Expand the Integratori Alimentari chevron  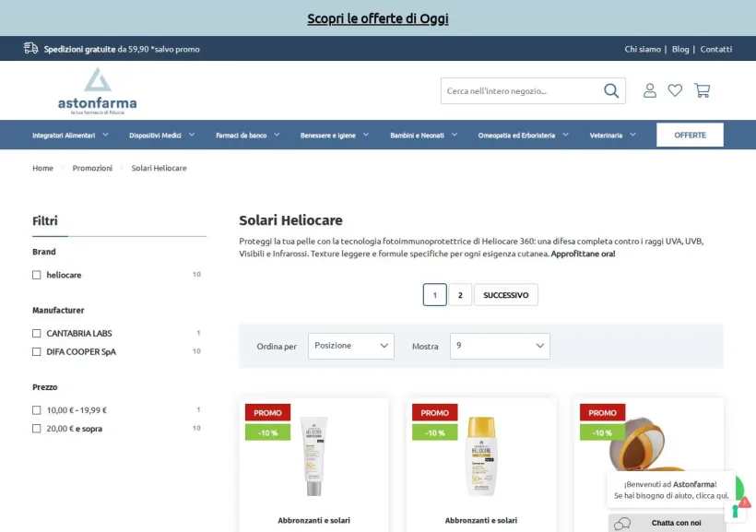pyautogui.click(x=106, y=135)
